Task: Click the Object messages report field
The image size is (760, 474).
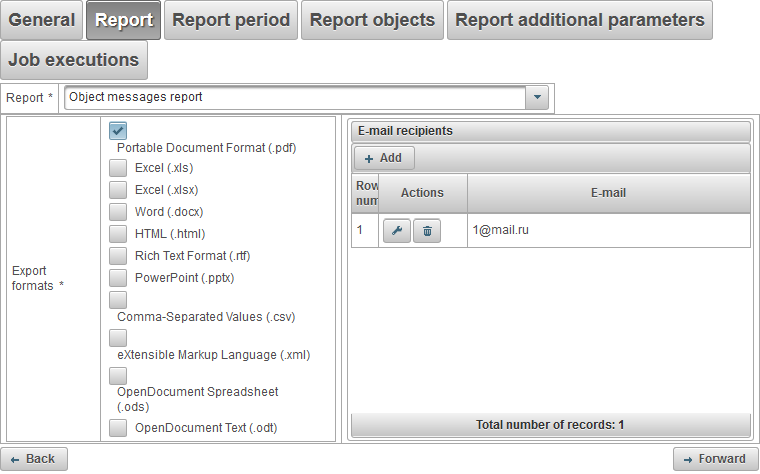Action: tap(295, 97)
